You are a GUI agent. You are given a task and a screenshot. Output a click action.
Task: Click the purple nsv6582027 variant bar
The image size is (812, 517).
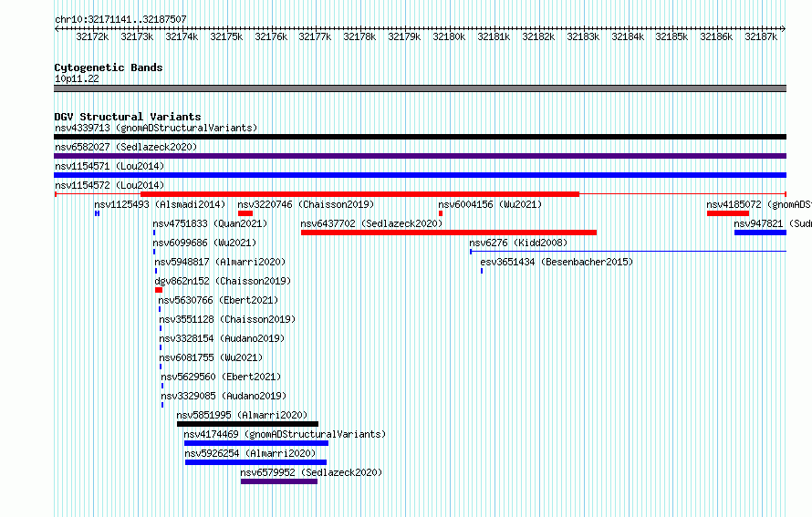pos(420,156)
